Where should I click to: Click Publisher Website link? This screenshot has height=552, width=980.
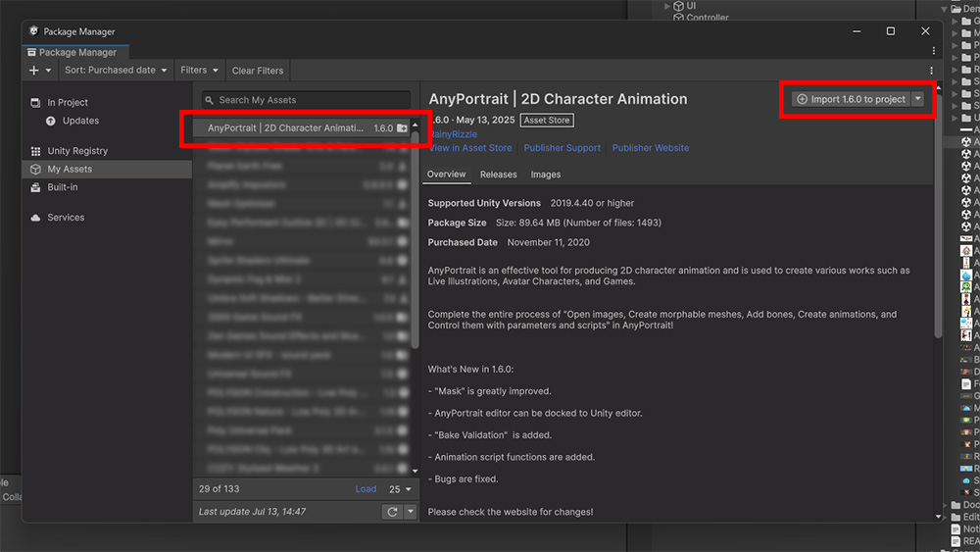tap(651, 148)
